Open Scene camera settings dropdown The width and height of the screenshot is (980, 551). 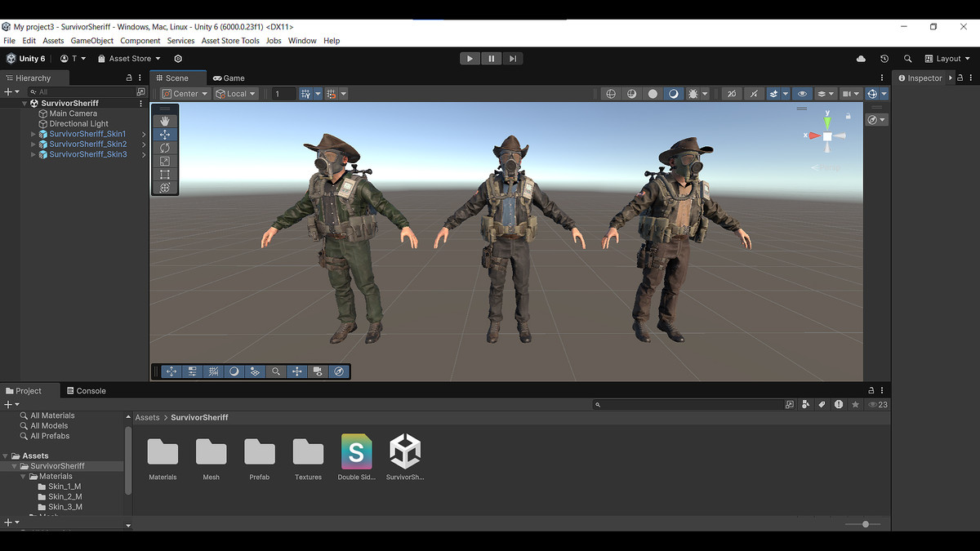click(850, 94)
